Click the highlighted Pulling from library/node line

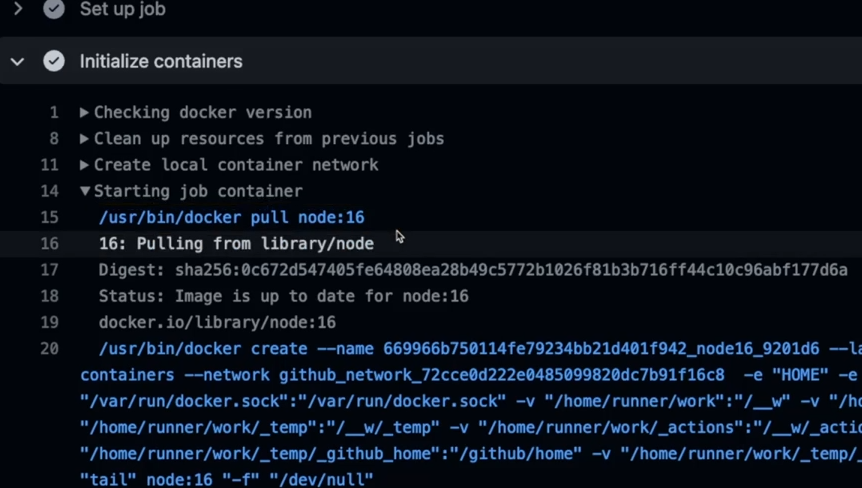pyautogui.click(x=236, y=244)
